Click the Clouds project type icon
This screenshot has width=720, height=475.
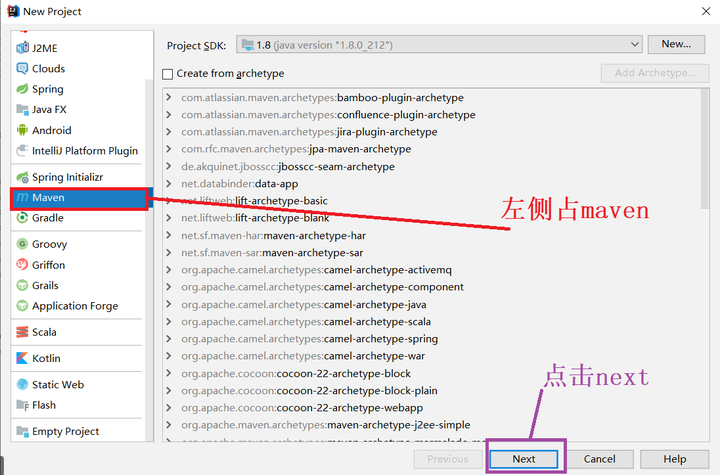click(22, 68)
